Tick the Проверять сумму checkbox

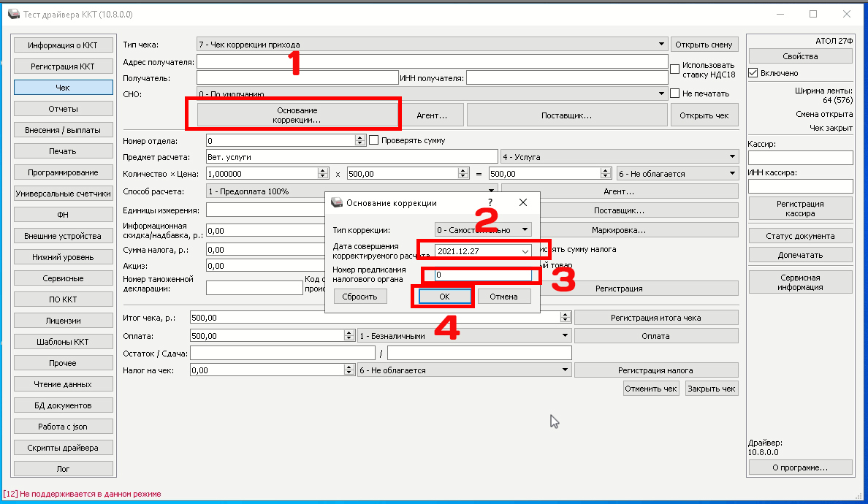[x=373, y=140]
